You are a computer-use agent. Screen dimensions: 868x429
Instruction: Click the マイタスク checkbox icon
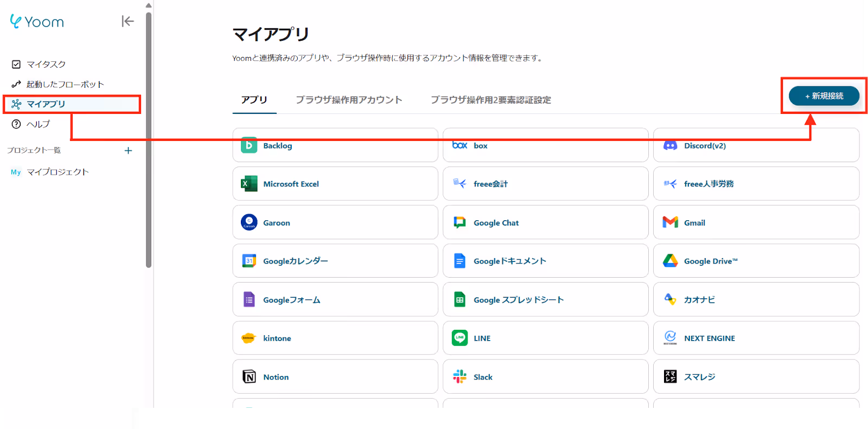click(16, 64)
